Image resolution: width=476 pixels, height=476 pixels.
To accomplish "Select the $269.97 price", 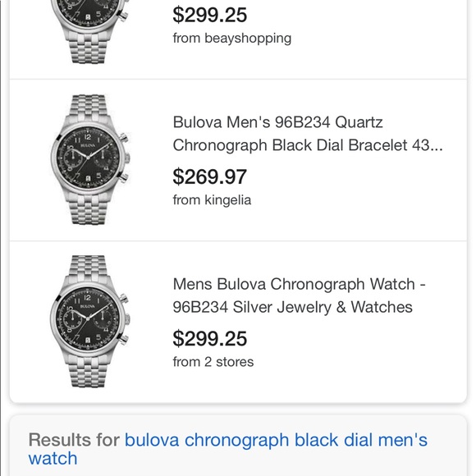I will (x=210, y=176).
